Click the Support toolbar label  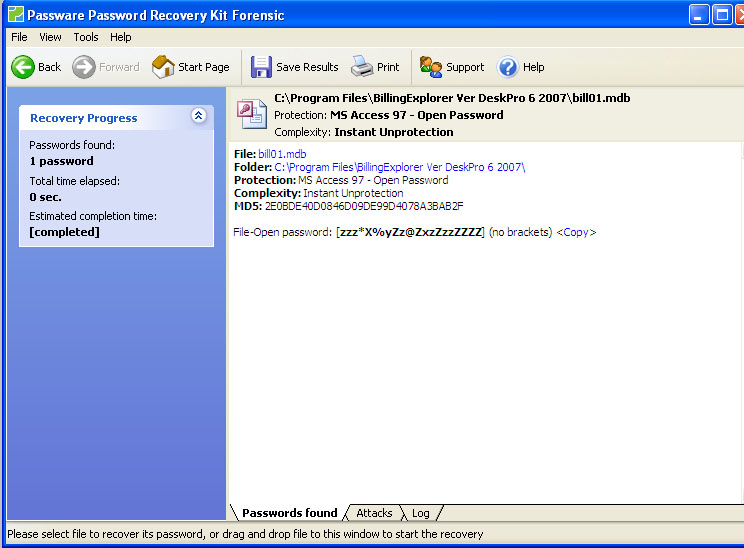coord(465,67)
